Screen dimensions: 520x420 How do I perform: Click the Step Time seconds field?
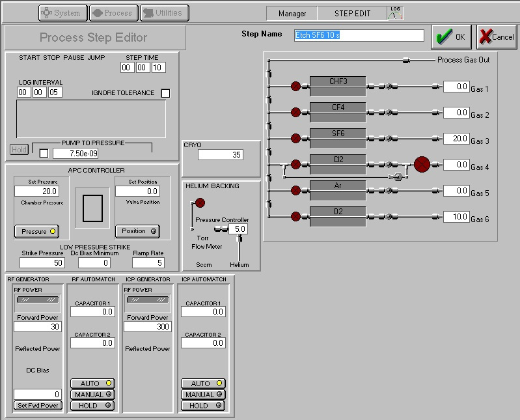pos(159,68)
